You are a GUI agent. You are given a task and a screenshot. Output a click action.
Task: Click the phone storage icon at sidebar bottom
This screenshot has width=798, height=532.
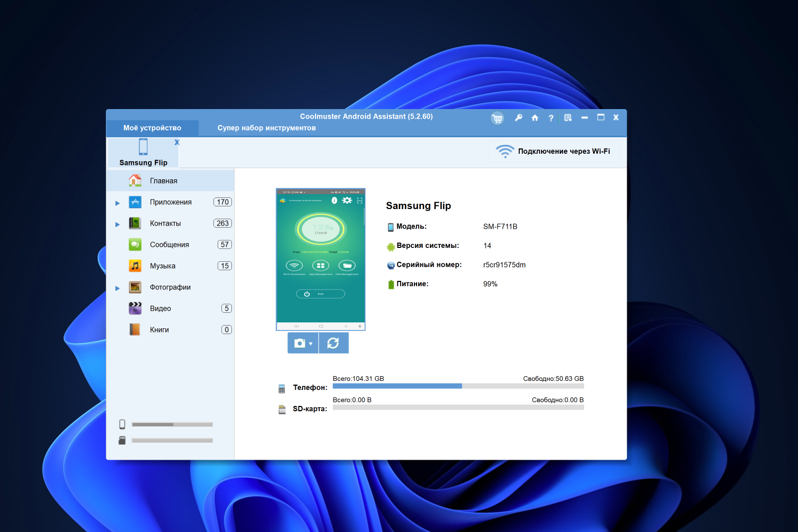[122, 424]
